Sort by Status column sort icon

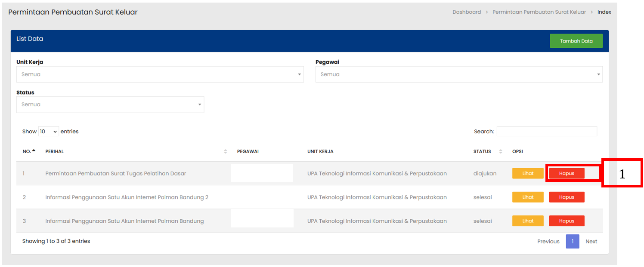501,151
